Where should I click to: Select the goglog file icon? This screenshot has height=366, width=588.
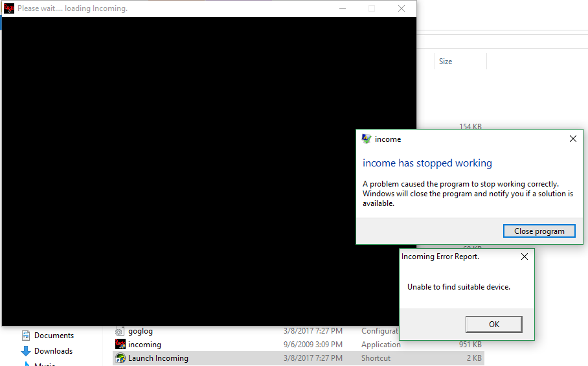(120, 331)
